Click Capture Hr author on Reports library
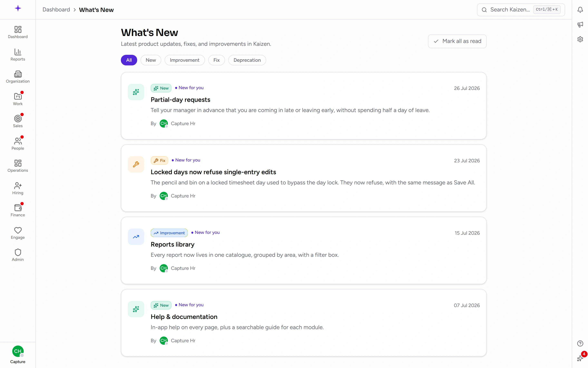Screen dimensions: 588x368 183,268
